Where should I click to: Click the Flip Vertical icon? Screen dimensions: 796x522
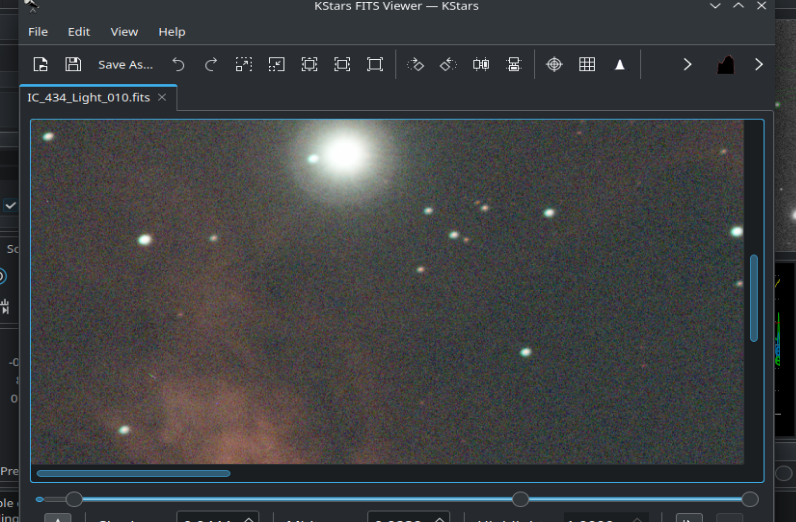(514, 64)
